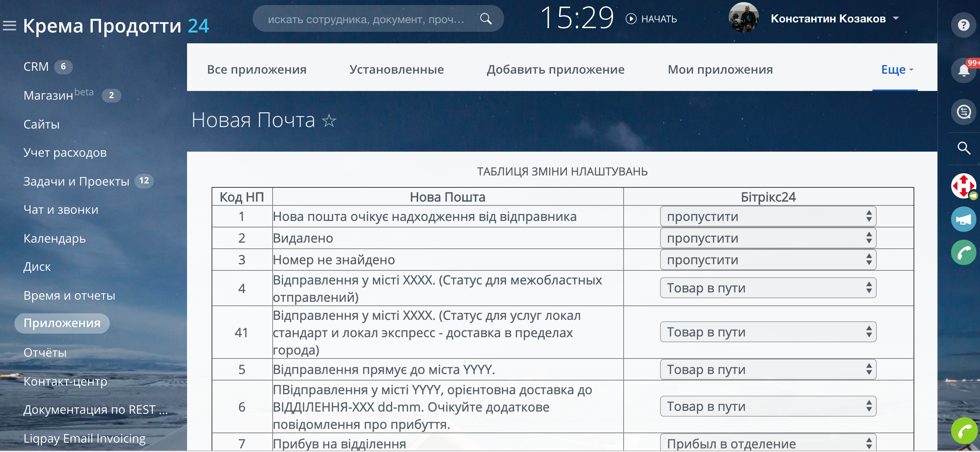
Task: Open the notifications bell icon
Action: click(963, 70)
